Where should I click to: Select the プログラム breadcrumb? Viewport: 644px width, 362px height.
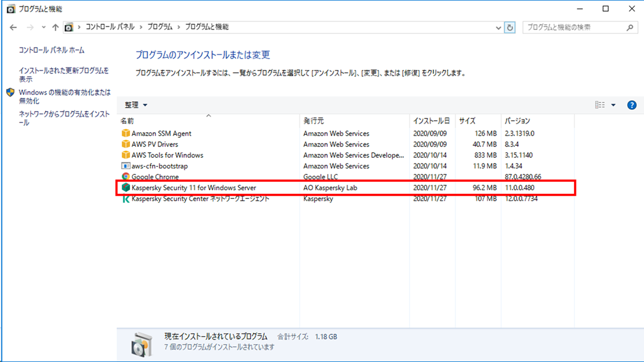tap(160, 27)
